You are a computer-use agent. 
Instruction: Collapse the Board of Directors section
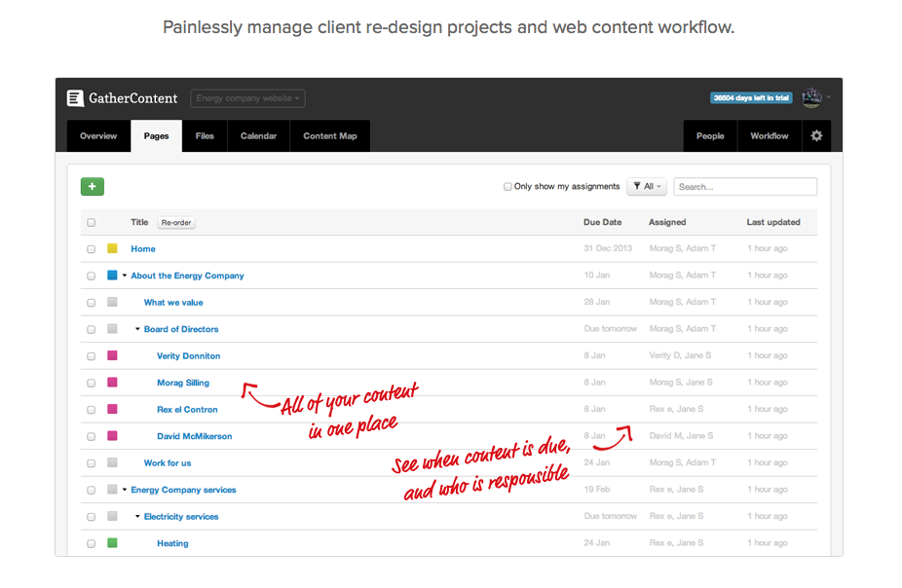point(137,329)
